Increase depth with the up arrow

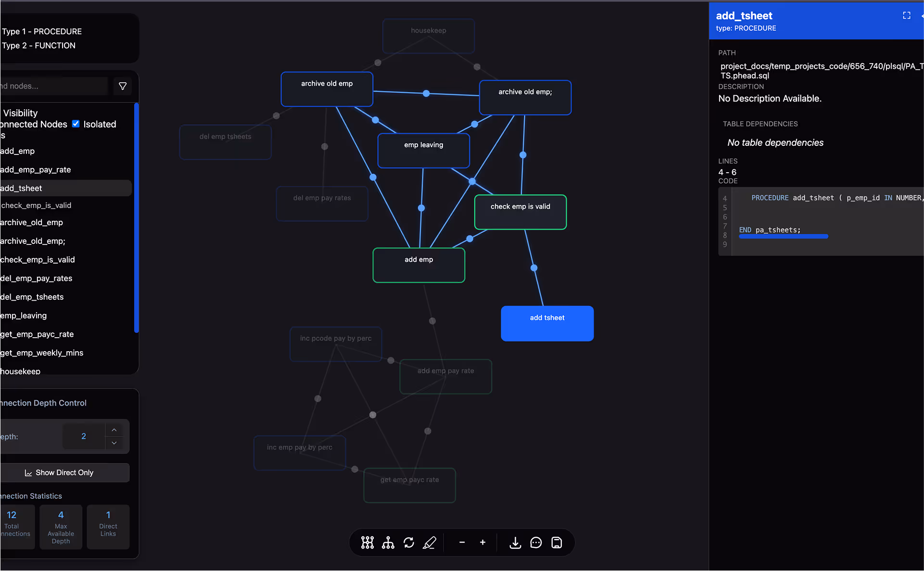coord(114,430)
